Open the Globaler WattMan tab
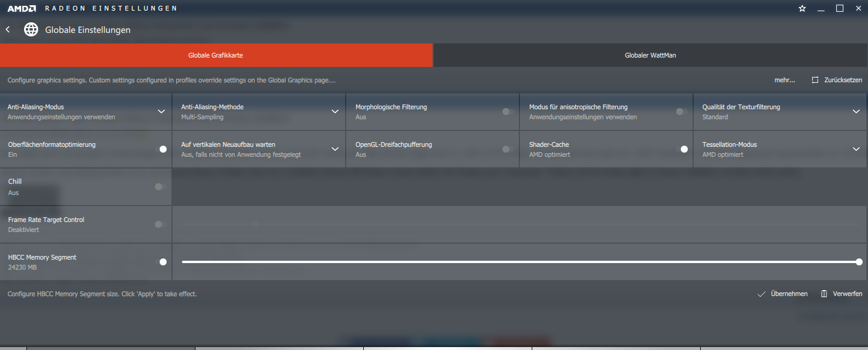 coord(651,55)
